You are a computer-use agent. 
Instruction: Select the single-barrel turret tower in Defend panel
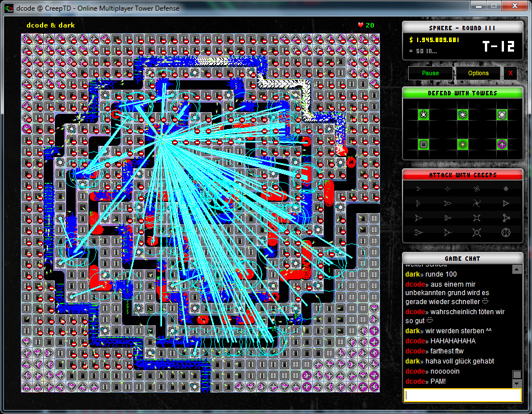pos(423,115)
